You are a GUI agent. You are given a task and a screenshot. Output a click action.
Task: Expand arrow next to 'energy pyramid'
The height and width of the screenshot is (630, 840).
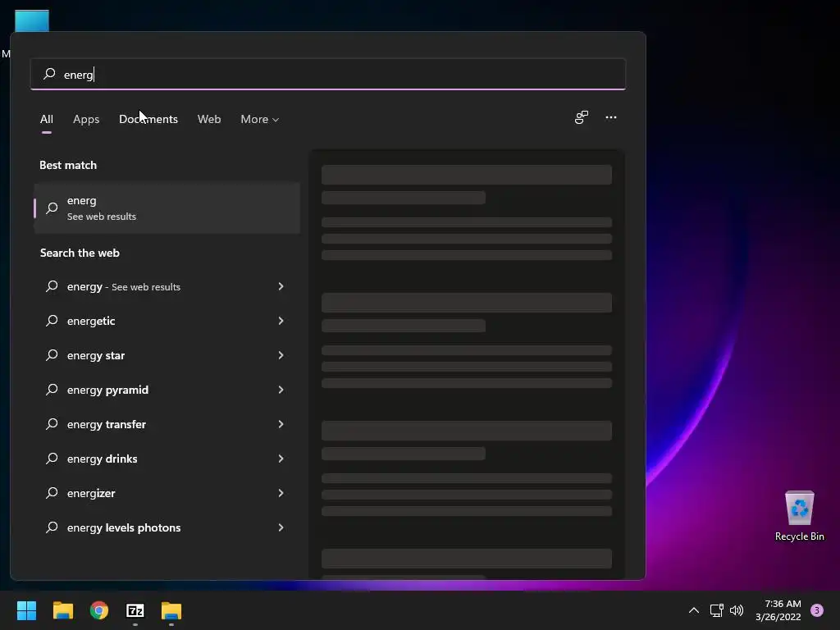click(x=281, y=390)
